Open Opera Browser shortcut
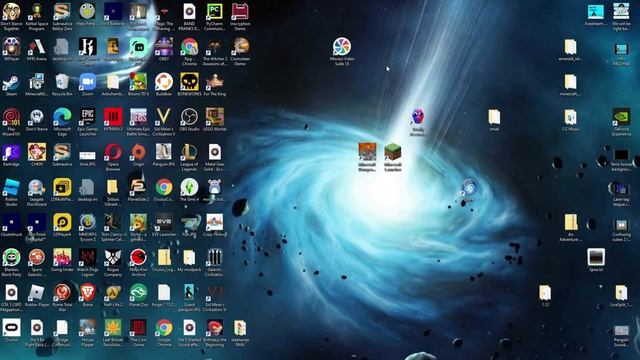 click(x=113, y=152)
